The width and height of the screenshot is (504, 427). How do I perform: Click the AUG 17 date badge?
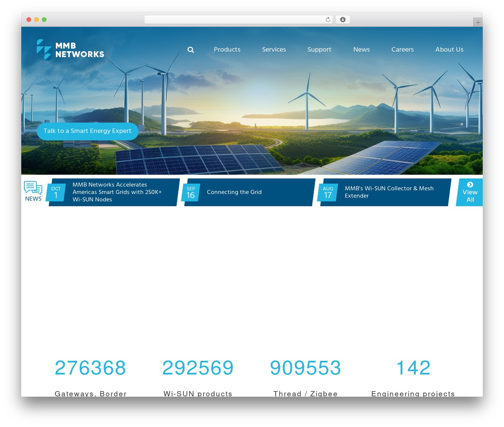pos(328,193)
